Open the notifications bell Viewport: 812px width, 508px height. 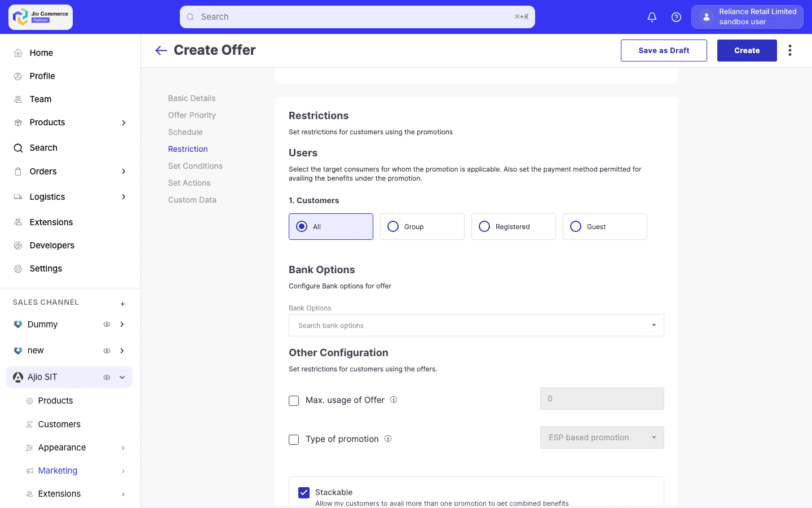(652, 17)
